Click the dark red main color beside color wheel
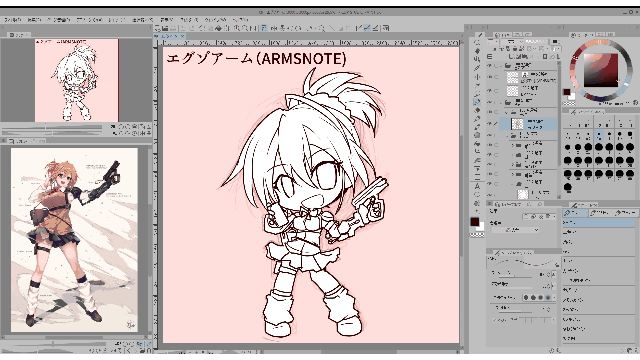This screenshot has height=360, width=640. [567, 92]
